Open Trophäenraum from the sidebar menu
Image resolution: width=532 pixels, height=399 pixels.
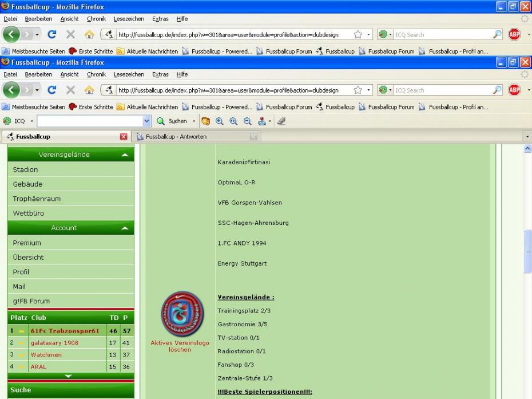(37, 199)
